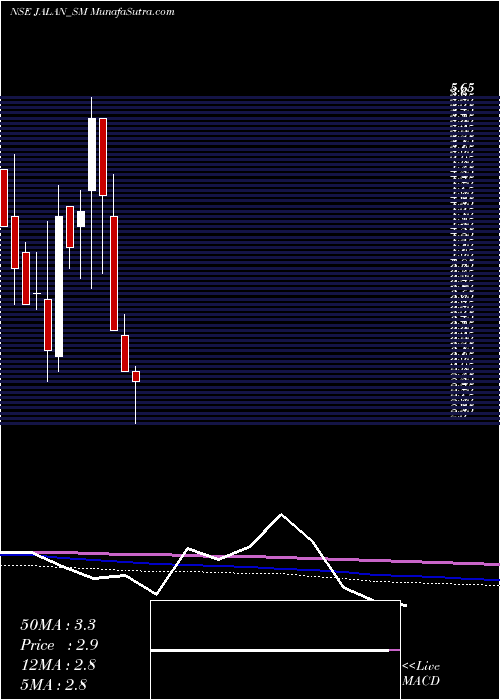Click the Price : 2.9 value
Screen dimensions: 500x700
[x=59, y=645]
